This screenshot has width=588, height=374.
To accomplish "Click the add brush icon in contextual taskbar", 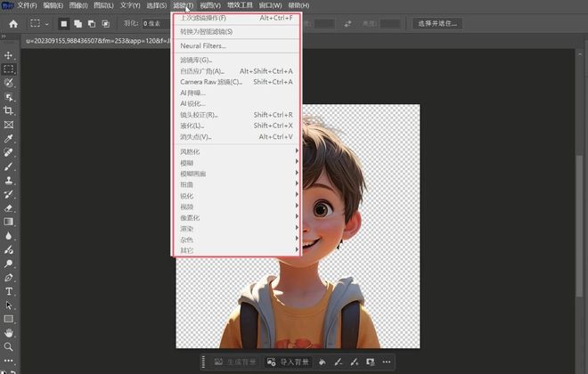I will point(355,362).
